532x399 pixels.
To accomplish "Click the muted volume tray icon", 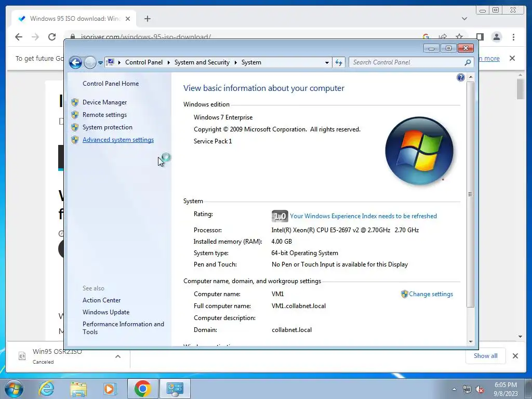I will 479,390.
